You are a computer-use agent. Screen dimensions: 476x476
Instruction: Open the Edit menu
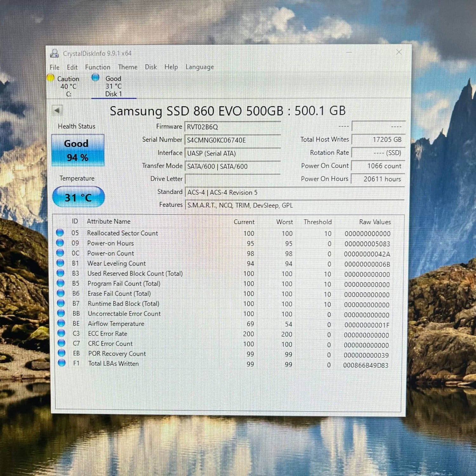(72, 67)
